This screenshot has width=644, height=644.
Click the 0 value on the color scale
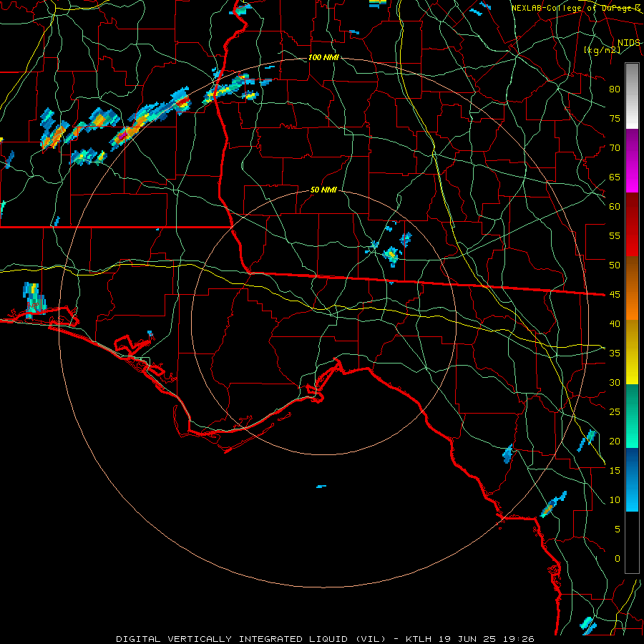pos(618,559)
